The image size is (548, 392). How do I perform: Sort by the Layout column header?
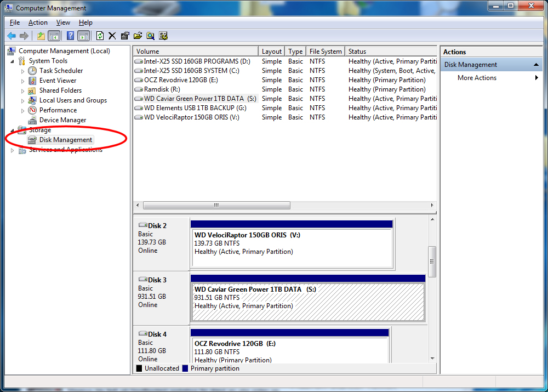click(x=272, y=52)
